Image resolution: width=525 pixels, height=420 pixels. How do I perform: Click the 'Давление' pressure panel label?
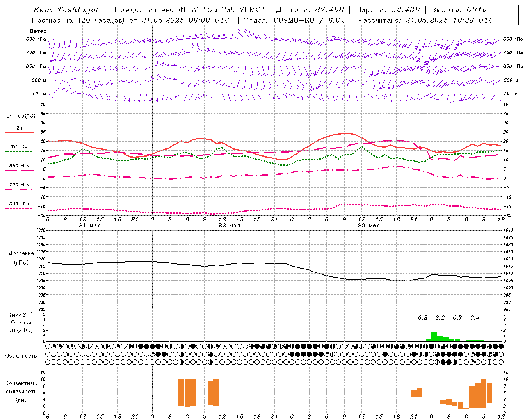(21, 253)
